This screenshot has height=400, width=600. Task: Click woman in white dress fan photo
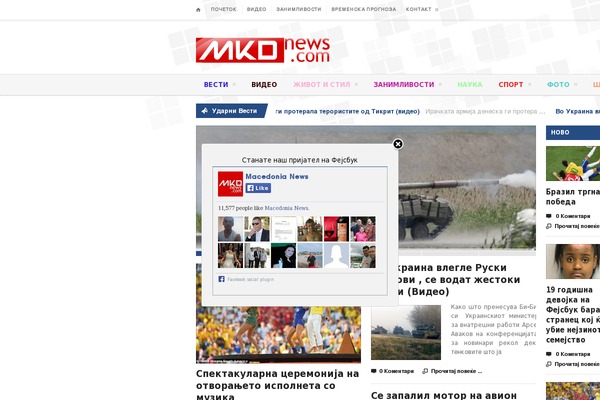click(230, 255)
